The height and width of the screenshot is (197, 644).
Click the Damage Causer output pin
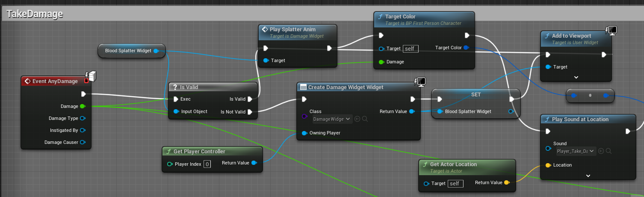click(83, 142)
